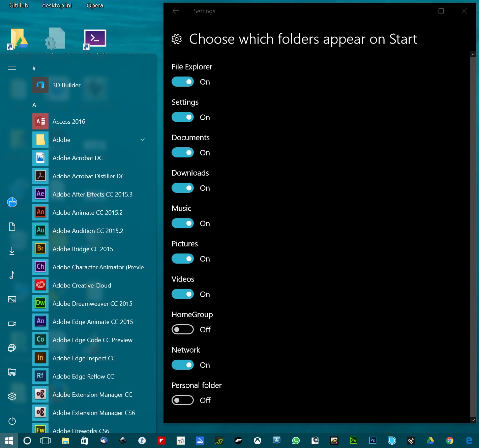Open Adobe Edge Code CC Preview
Viewport: 479px width, 448px height.
[91, 340]
